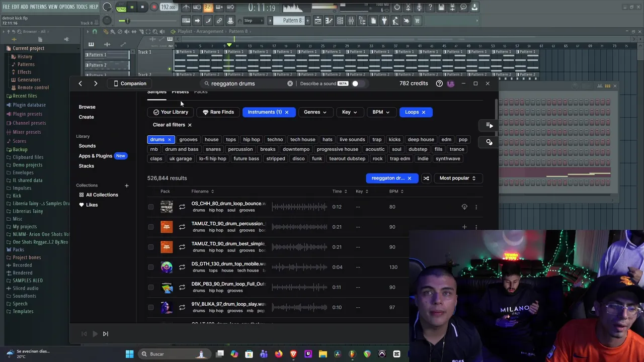Open Sounds in the Library sidebar
The image size is (644, 362).
87,146
